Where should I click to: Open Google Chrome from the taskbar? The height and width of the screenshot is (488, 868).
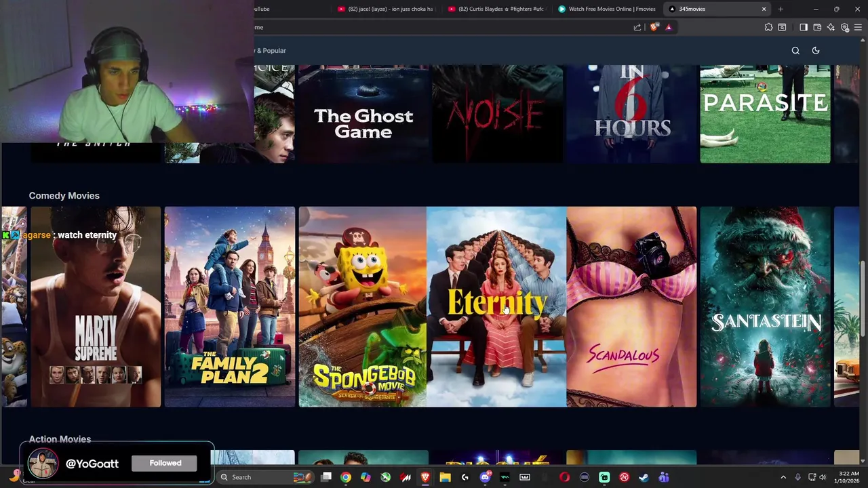[x=346, y=477]
